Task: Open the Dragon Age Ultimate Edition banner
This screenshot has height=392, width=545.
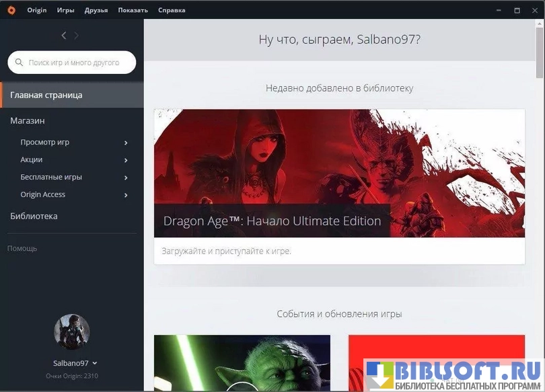Action: click(x=339, y=173)
